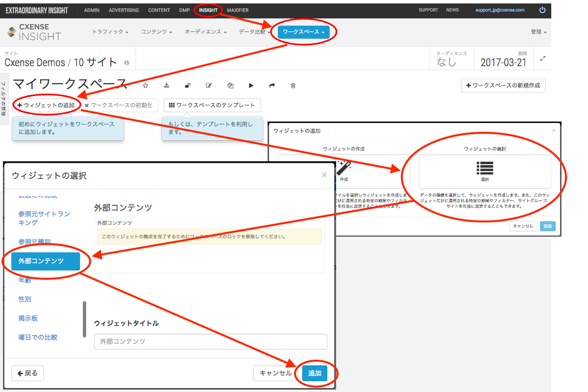The width and height of the screenshot is (588, 392).
Task: Open the トラフィック dropdown menu
Action: (110, 32)
